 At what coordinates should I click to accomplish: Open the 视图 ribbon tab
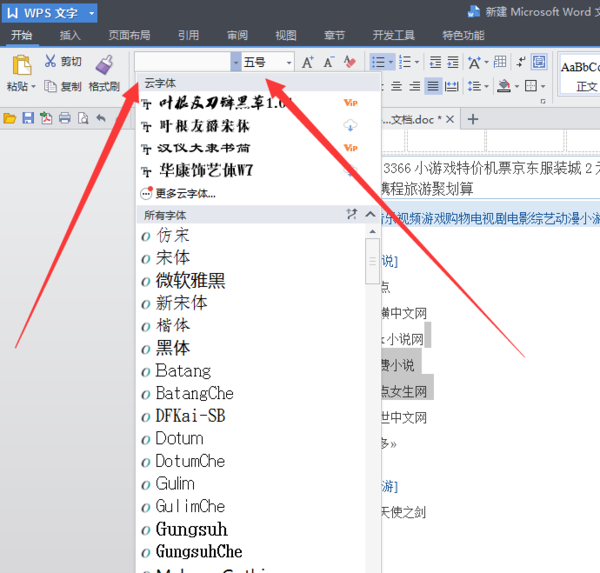(x=286, y=35)
